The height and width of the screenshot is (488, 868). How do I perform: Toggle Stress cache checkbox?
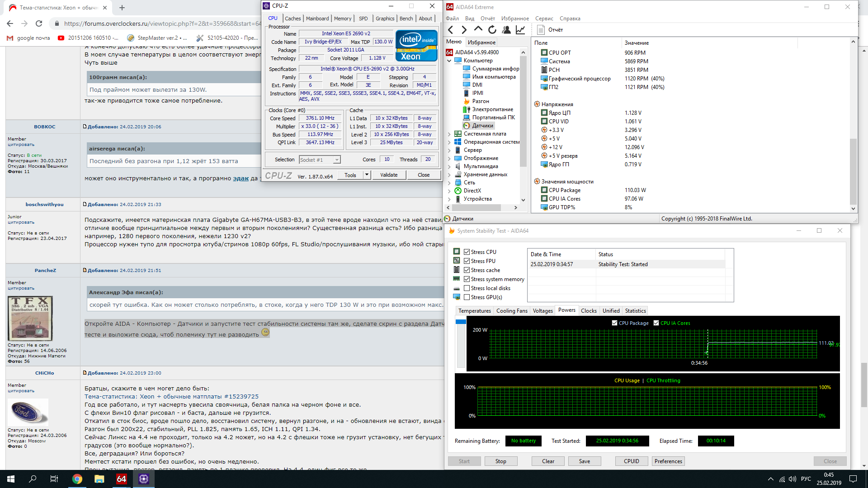coord(467,270)
